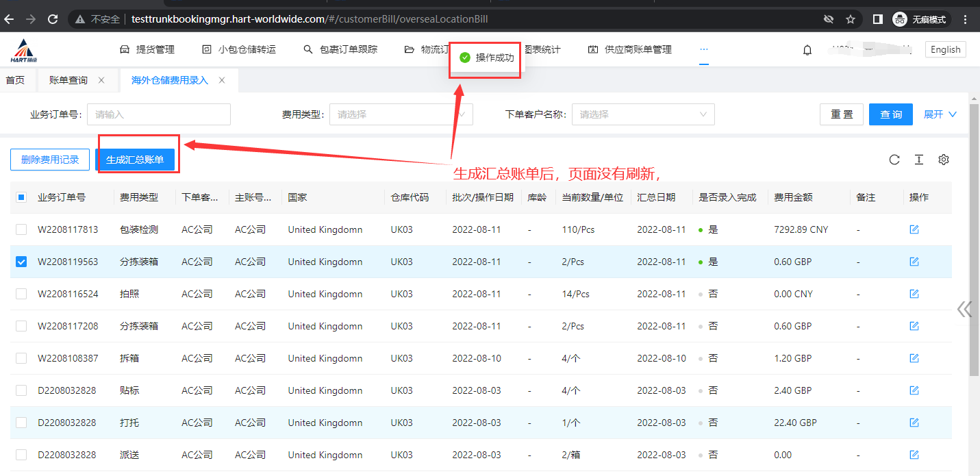Screen dimensions: 980x476
Task: Click the 业务订单号 input field
Action: coord(158,114)
